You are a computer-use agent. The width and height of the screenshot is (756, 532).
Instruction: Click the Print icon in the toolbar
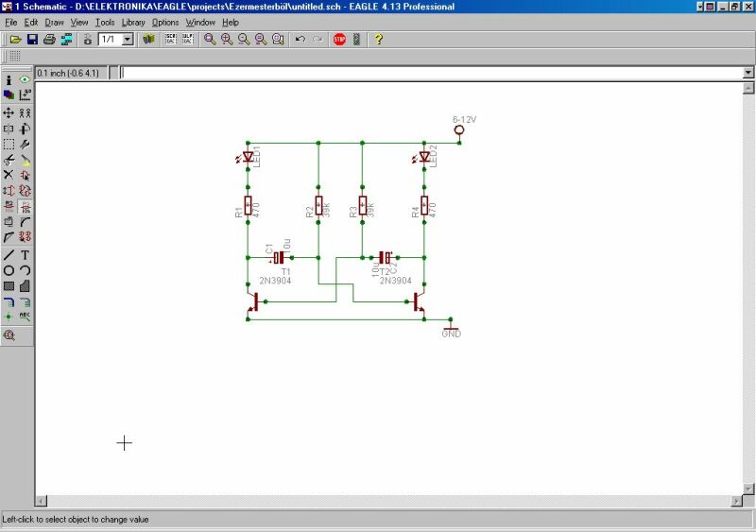pyautogui.click(x=49, y=40)
